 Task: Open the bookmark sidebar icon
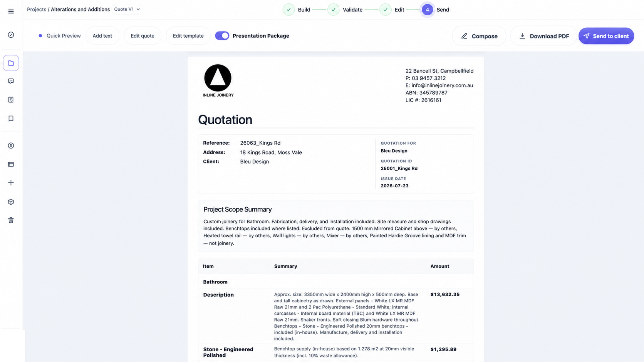point(11,118)
